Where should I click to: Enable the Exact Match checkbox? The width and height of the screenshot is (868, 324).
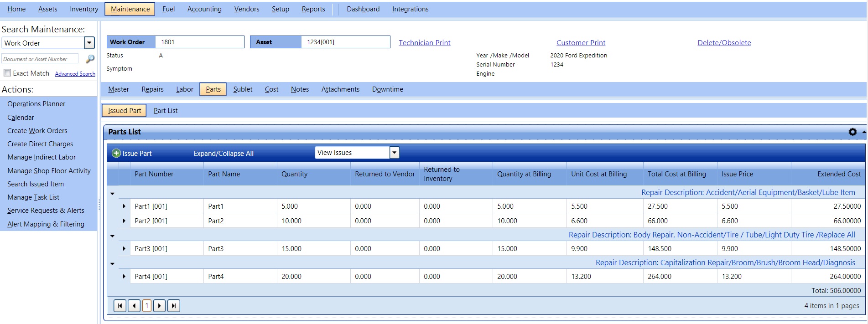coord(7,73)
